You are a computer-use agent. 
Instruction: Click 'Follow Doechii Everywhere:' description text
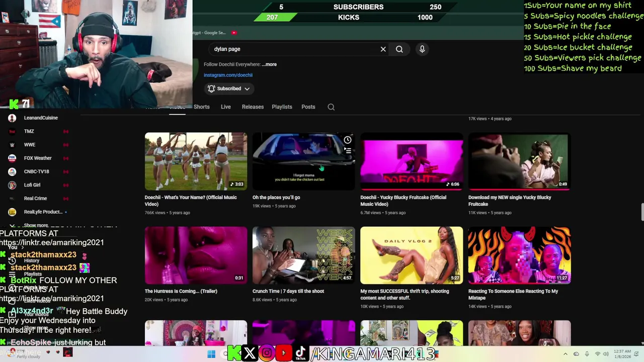coord(232,64)
